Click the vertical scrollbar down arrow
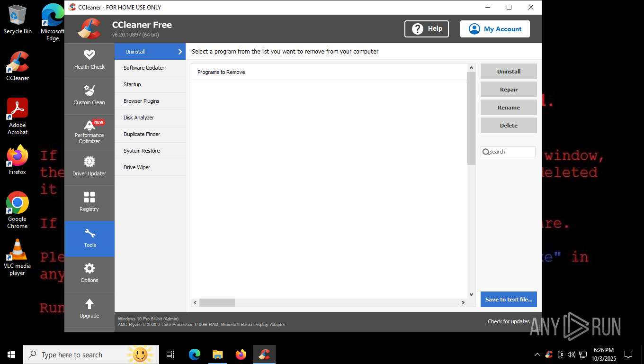The image size is (644, 364). click(x=471, y=294)
